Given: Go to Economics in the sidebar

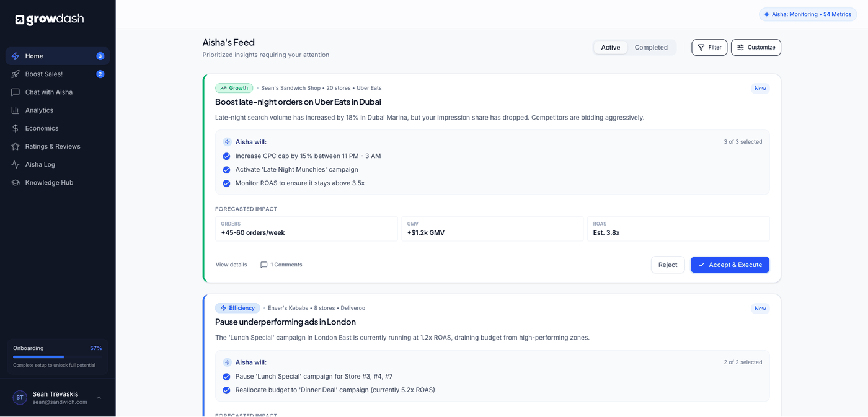Looking at the screenshot, I should coord(58,128).
